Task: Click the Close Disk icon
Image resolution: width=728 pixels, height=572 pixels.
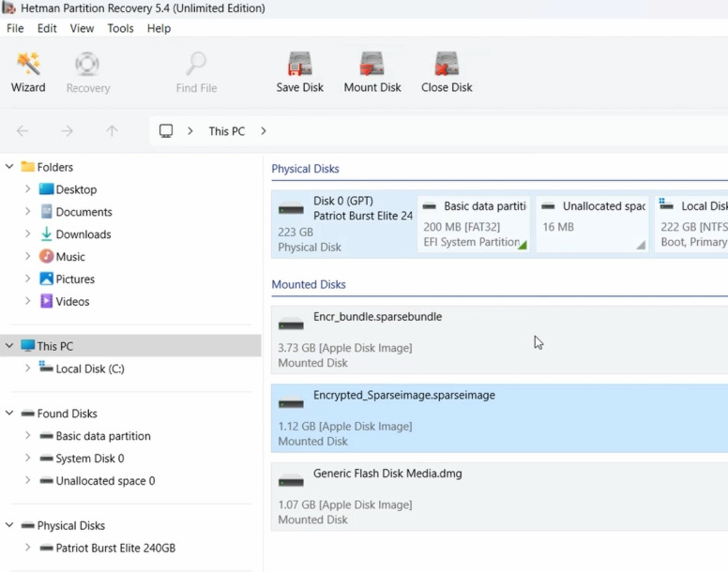Action: [447, 72]
